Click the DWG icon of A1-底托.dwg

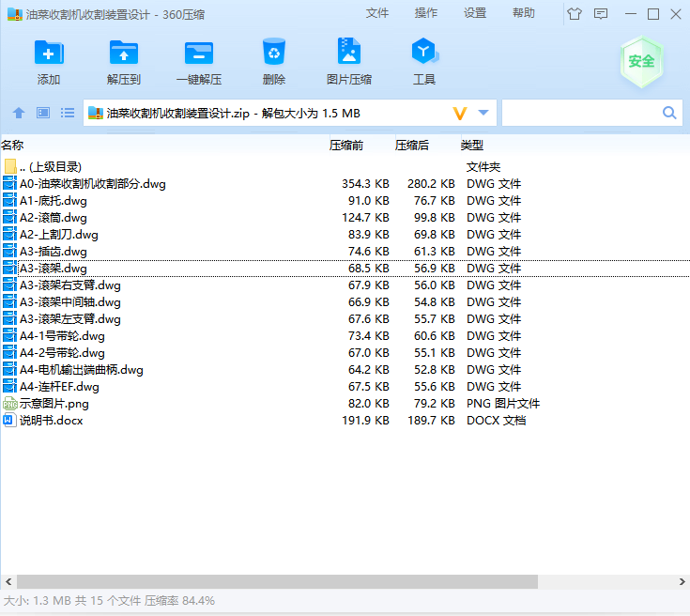click(x=9, y=200)
